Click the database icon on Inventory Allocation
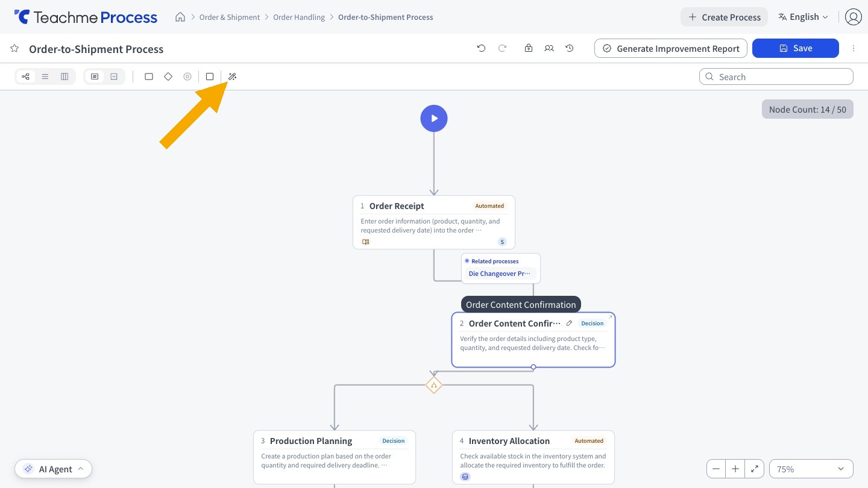The height and width of the screenshot is (488, 868). point(465,477)
